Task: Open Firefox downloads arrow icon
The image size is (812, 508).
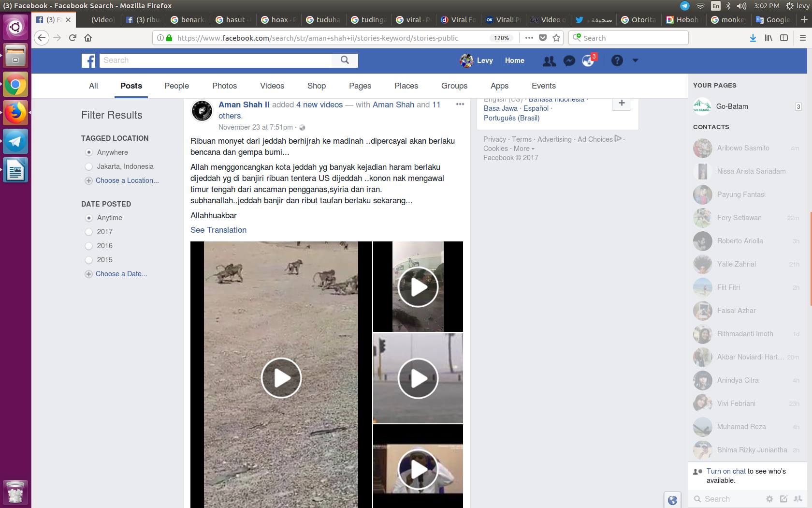Action: [753, 38]
